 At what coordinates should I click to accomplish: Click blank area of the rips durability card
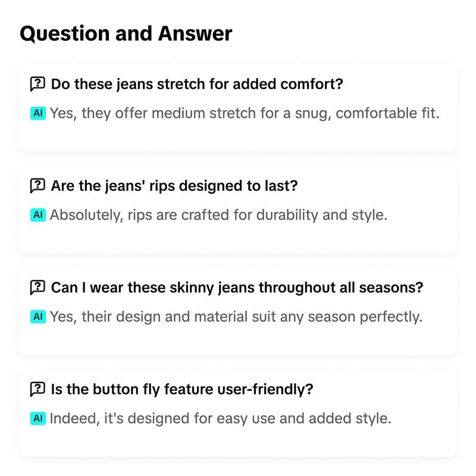tap(237, 239)
